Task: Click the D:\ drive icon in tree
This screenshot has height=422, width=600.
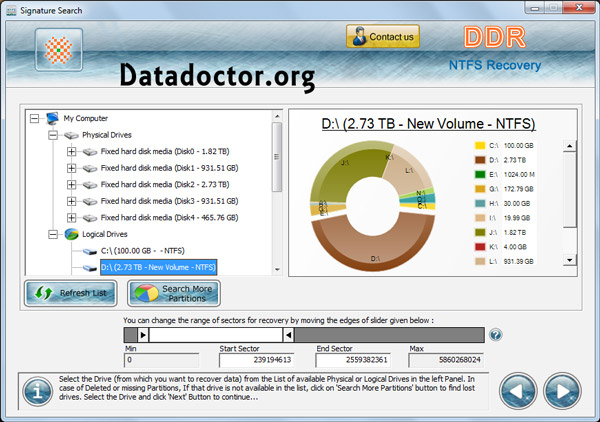Action: coord(90,268)
